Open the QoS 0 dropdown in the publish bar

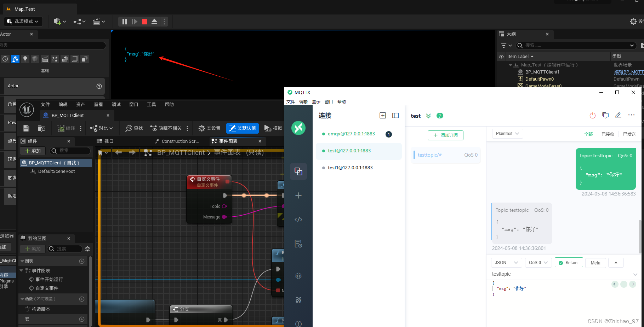(x=538, y=262)
